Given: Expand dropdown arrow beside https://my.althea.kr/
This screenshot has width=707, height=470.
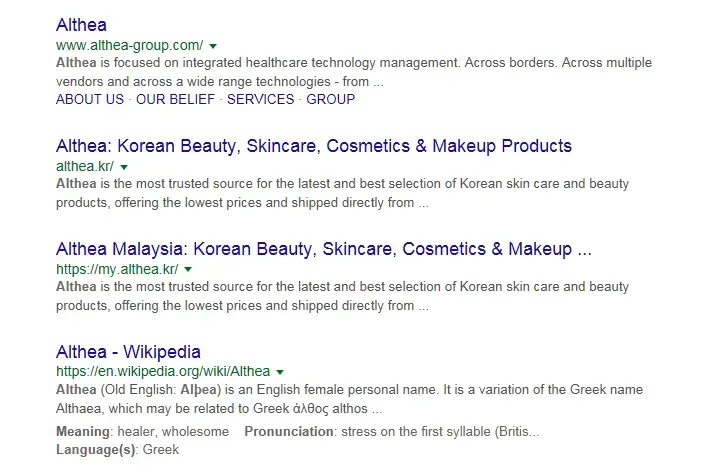Looking at the screenshot, I should pyautogui.click(x=188, y=269).
